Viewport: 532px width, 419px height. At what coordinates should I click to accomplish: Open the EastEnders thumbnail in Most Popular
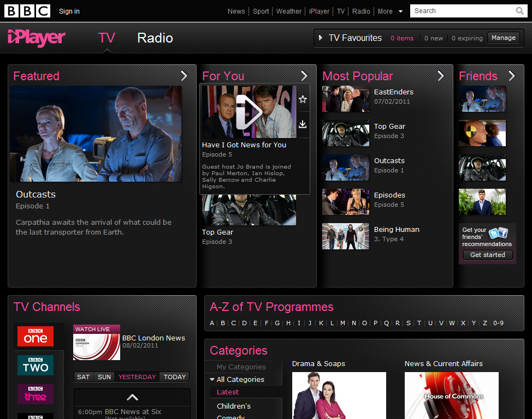coord(345,99)
